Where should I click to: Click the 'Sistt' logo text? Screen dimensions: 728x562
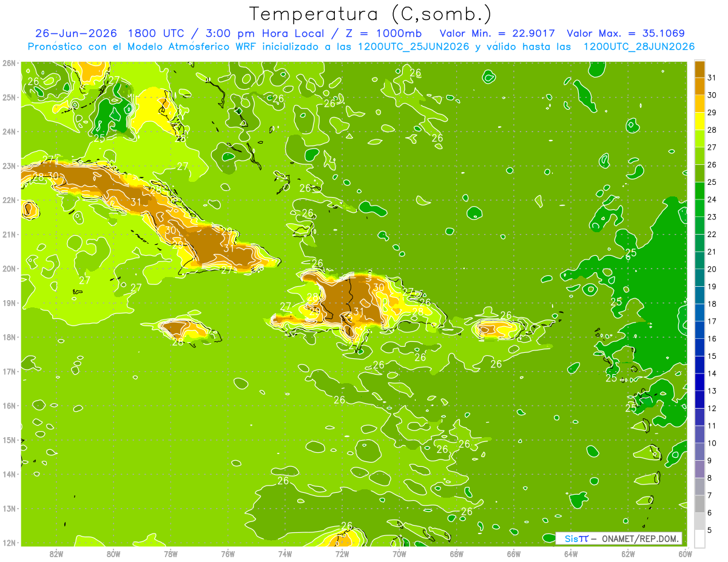(576, 538)
